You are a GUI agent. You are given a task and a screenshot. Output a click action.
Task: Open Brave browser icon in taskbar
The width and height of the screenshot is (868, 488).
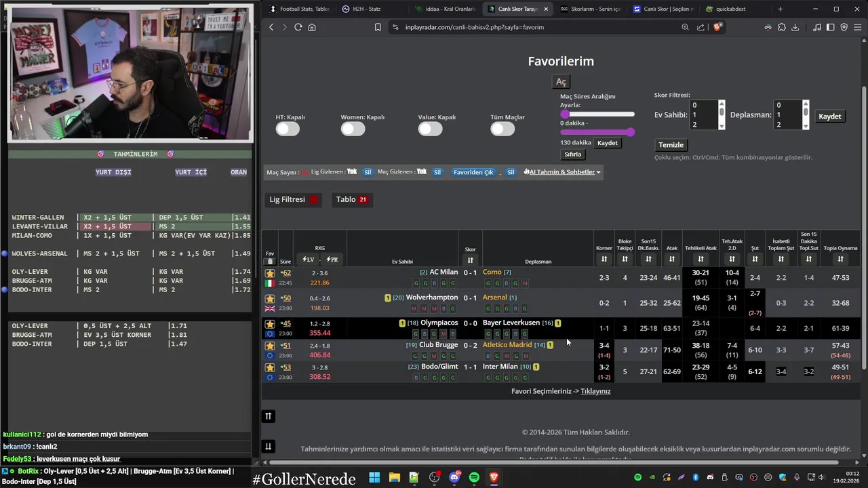point(494,477)
